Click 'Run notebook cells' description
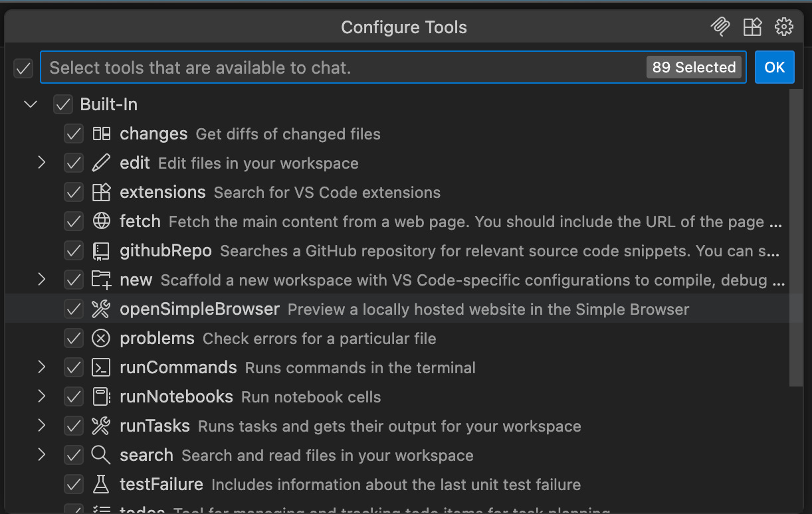Viewport: 812px width, 514px height. (x=311, y=397)
